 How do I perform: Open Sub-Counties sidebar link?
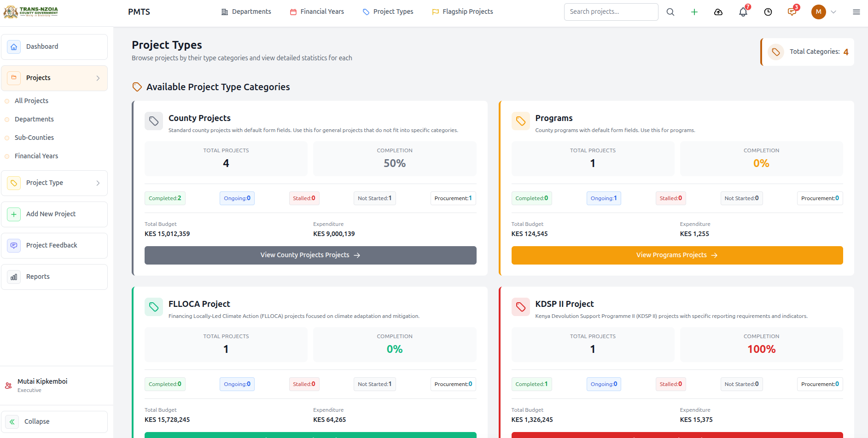click(x=34, y=138)
